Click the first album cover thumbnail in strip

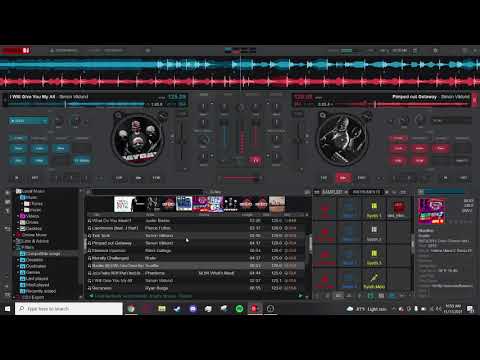tap(122, 204)
